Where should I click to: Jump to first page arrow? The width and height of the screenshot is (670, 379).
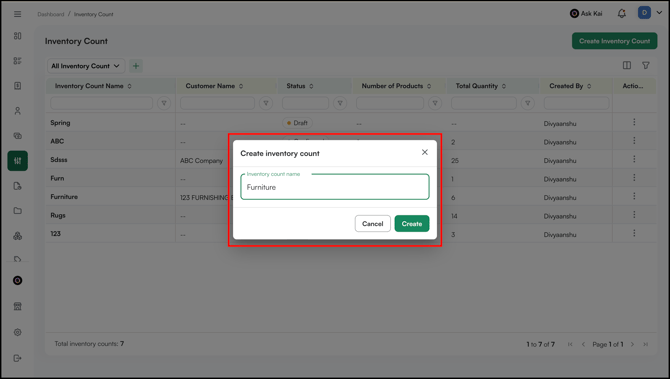click(570, 344)
